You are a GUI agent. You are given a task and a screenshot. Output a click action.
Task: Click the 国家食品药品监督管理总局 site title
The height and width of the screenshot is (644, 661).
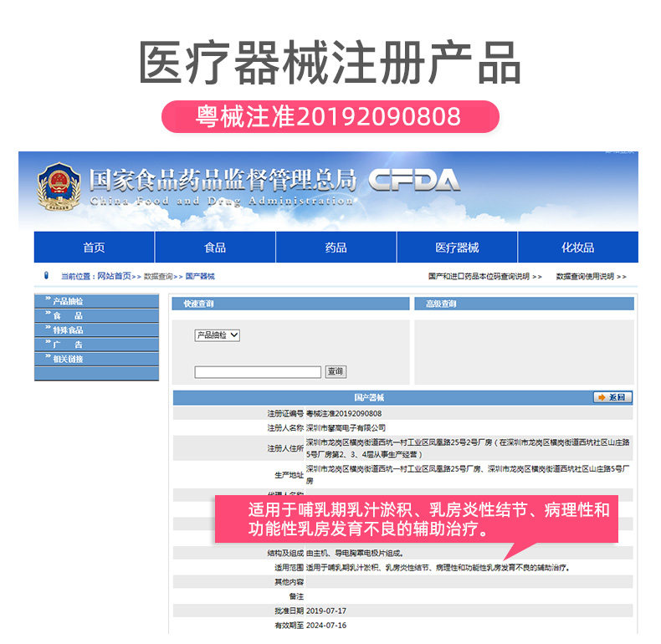223,180
